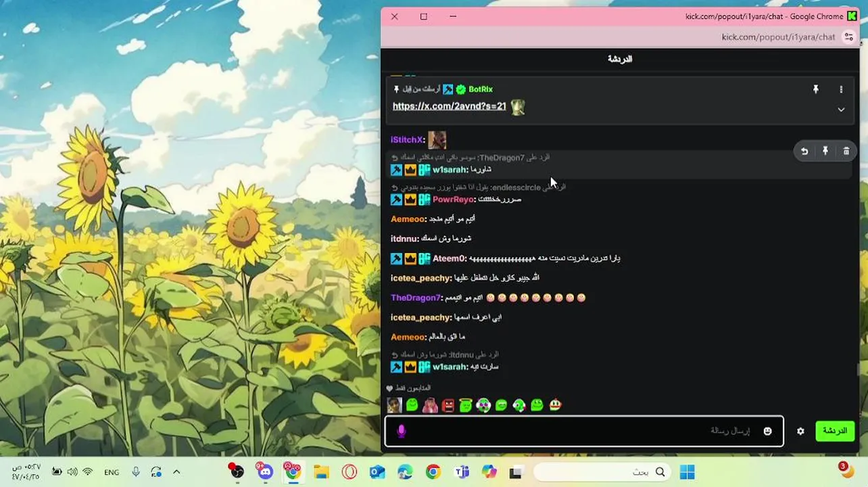The height and width of the screenshot is (487, 868).
Task: Focus the send message input field
Action: click(x=584, y=431)
